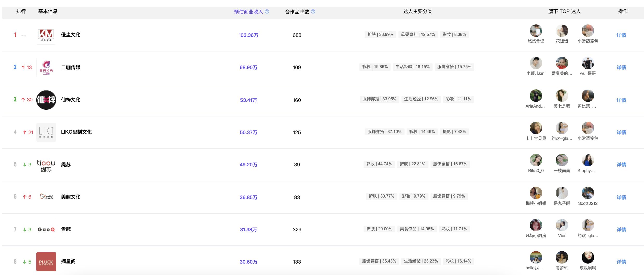Click the 摄影 | 7.42% tag

[454, 132]
